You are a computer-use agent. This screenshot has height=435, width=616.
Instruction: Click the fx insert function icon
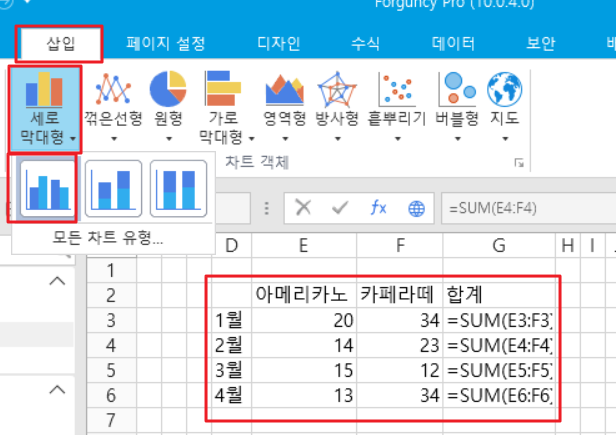378,208
